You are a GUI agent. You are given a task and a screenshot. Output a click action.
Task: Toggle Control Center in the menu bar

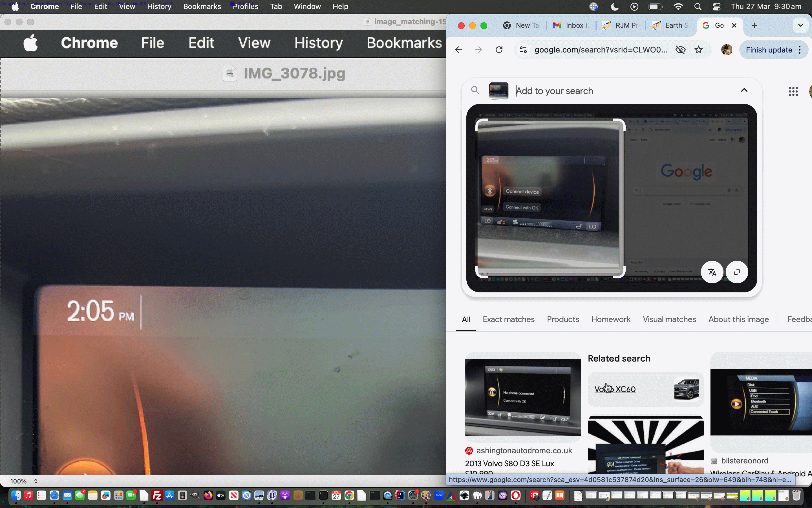[x=716, y=7]
